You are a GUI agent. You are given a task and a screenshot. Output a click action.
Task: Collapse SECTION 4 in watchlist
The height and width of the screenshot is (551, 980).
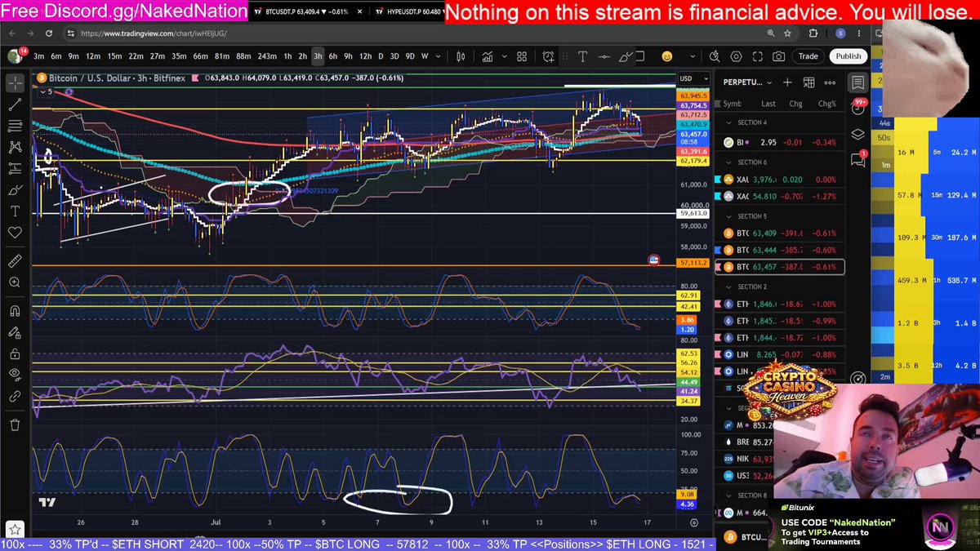[x=729, y=122]
